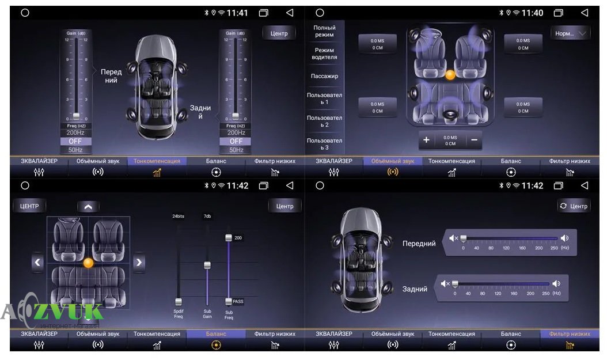
Task: Increase delay with the plus button
Action: pyautogui.click(x=426, y=140)
